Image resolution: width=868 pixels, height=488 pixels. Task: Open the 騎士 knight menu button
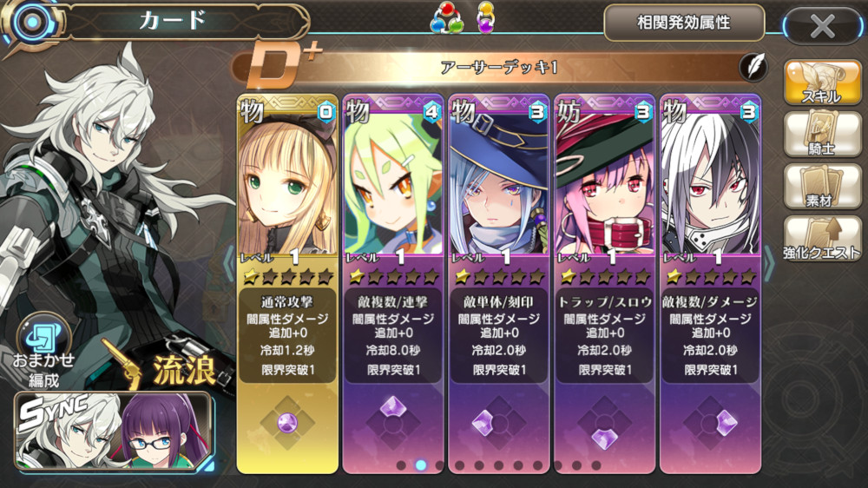pyautogui.click(x=823, y=133)
